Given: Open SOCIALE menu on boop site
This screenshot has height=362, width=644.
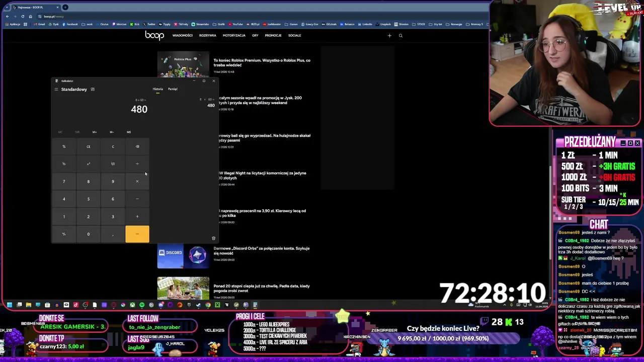Looking at the screenshot, I should (295, 36).
